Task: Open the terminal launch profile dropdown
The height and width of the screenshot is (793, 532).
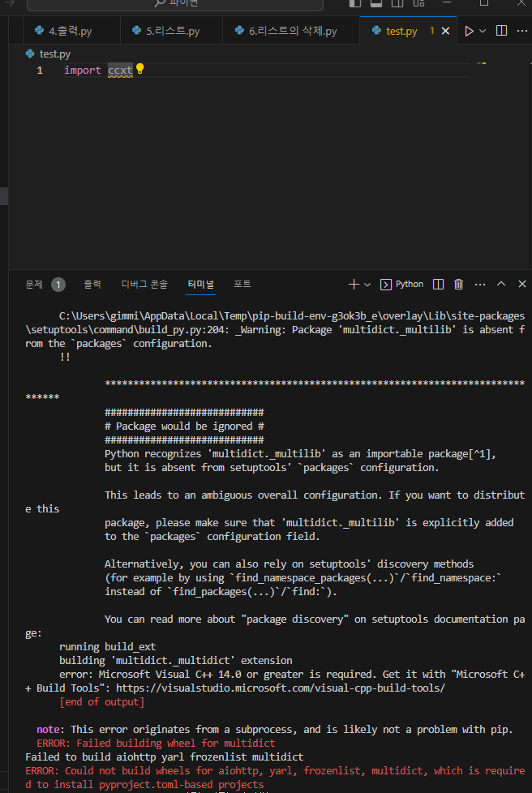Action: 367,284
